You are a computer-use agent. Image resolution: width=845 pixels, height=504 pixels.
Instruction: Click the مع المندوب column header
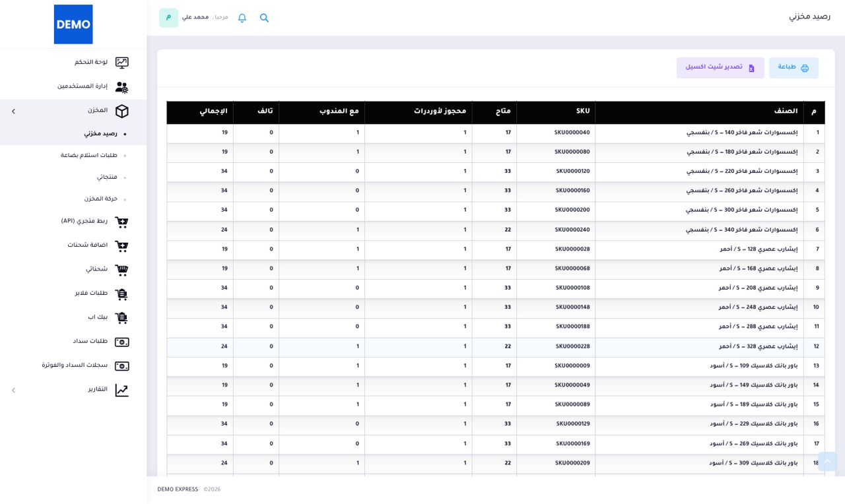pos(321,112)
